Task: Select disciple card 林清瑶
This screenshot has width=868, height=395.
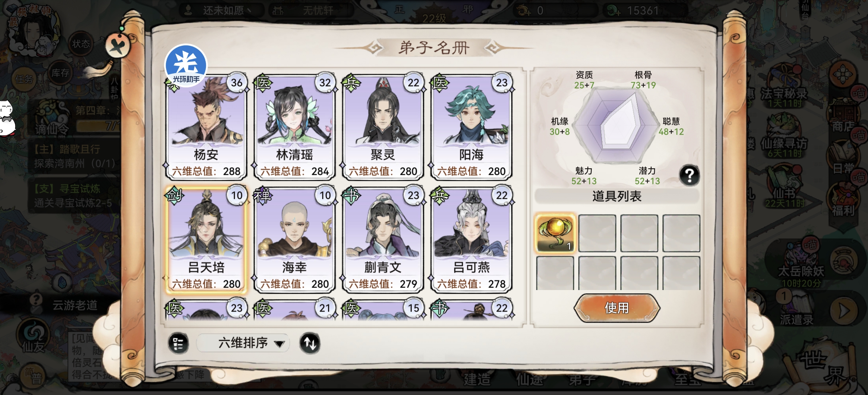Action: tap(294, 127)
